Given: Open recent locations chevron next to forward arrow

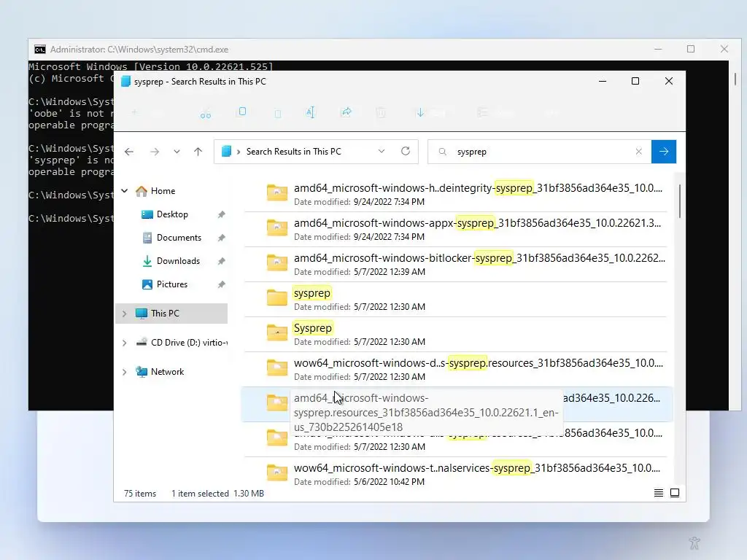Looking at the screenshot, I should point(177,152).
